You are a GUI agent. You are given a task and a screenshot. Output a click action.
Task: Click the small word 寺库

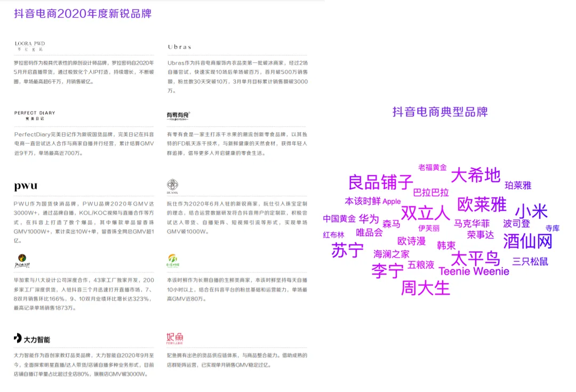(x=553, y=228)
